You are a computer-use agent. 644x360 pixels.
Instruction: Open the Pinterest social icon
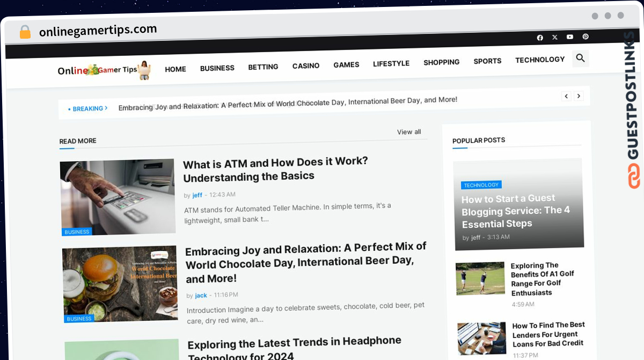tap(586, 37)
